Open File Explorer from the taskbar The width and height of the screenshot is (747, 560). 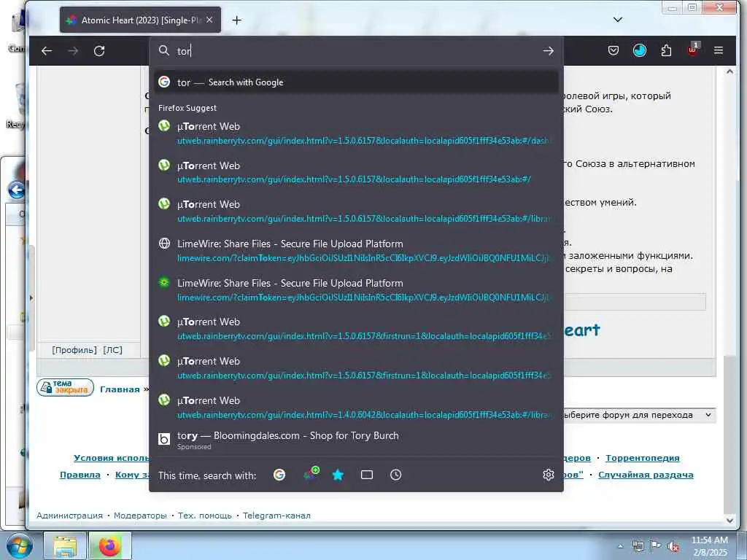click(x=65, y=547)
